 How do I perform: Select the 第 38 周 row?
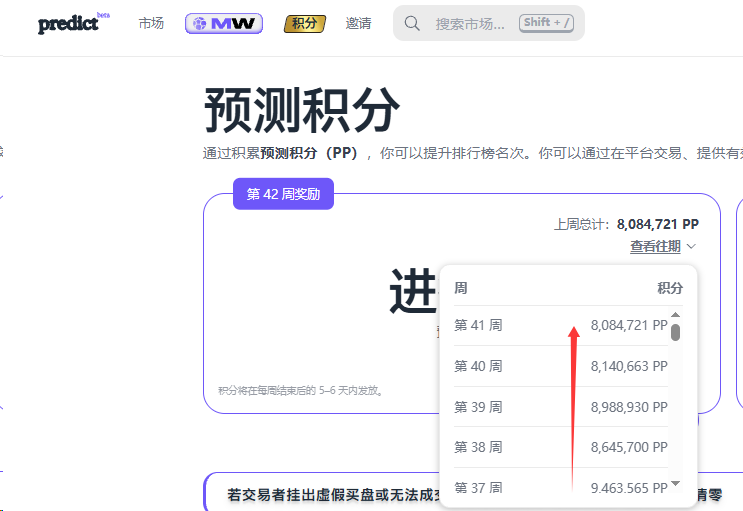click(x=561, y=447)
